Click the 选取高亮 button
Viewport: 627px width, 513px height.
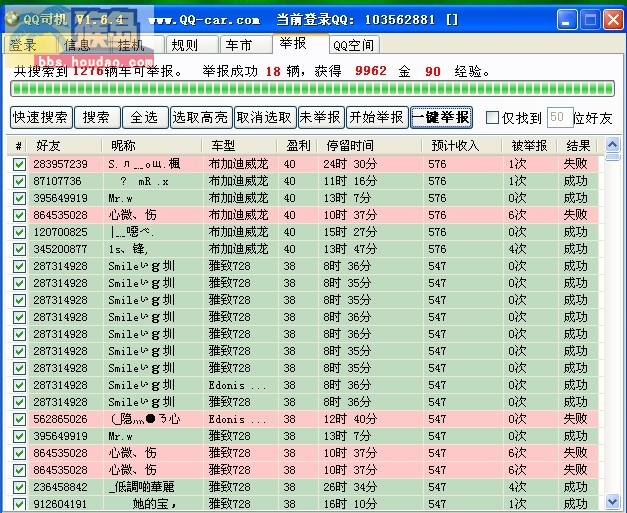click(x=201, y=117)
